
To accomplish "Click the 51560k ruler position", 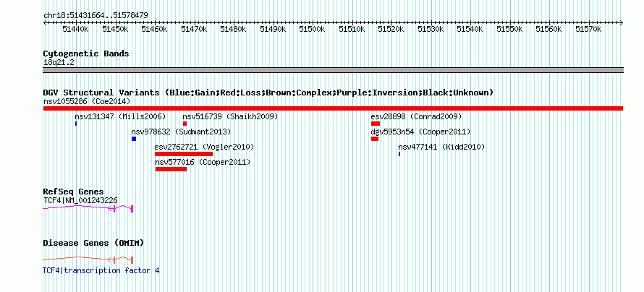I will pos(548,29).
